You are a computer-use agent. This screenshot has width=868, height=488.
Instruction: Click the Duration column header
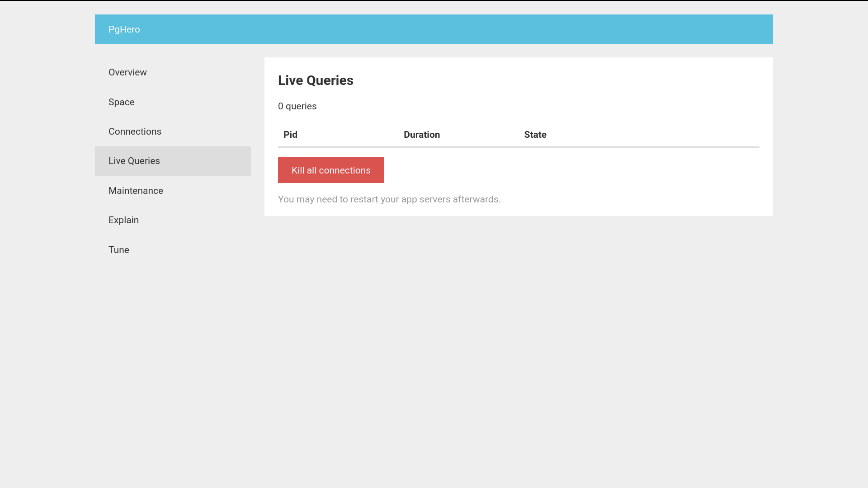(421, 135)
